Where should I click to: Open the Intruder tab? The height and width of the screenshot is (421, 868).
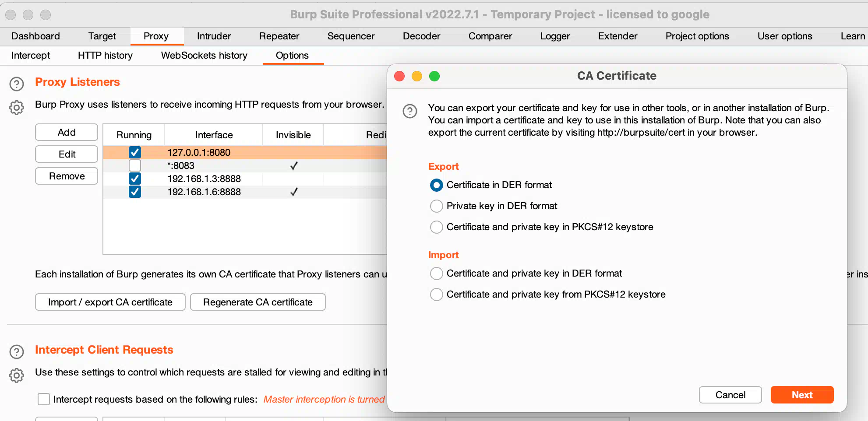pyautogui.click(x=214, y=36)
